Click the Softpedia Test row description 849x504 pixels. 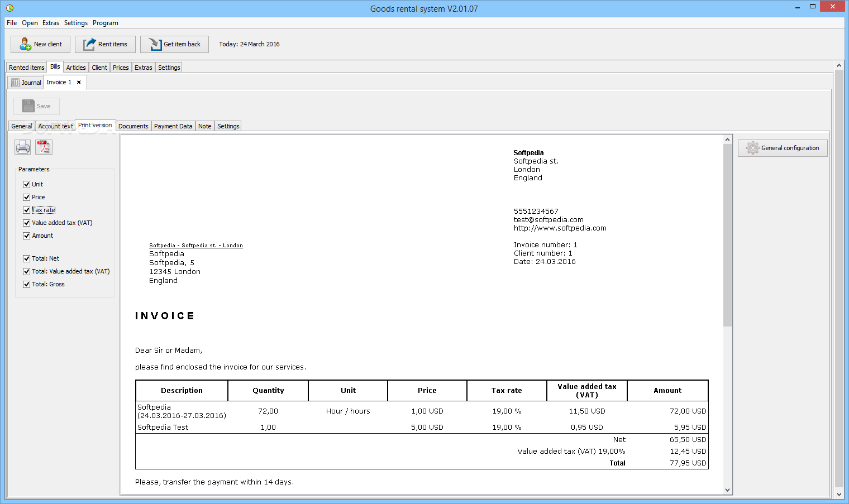tap(163, 428)
